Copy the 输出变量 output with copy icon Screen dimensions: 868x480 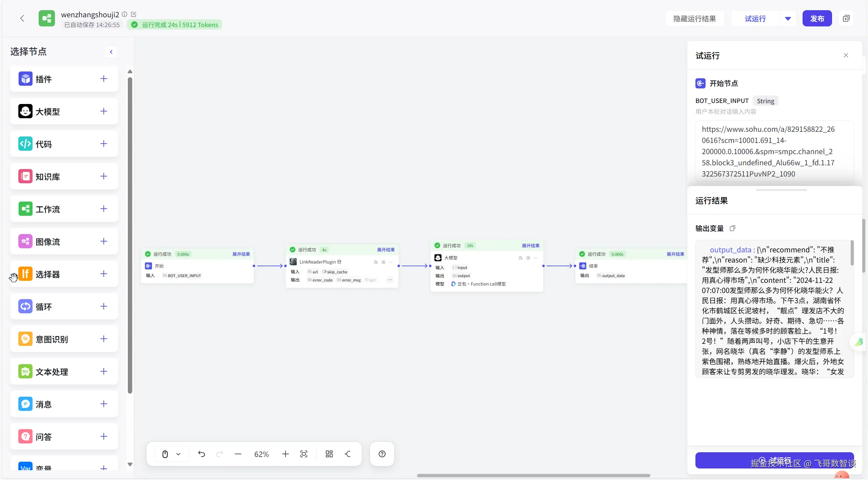(732, 228)
